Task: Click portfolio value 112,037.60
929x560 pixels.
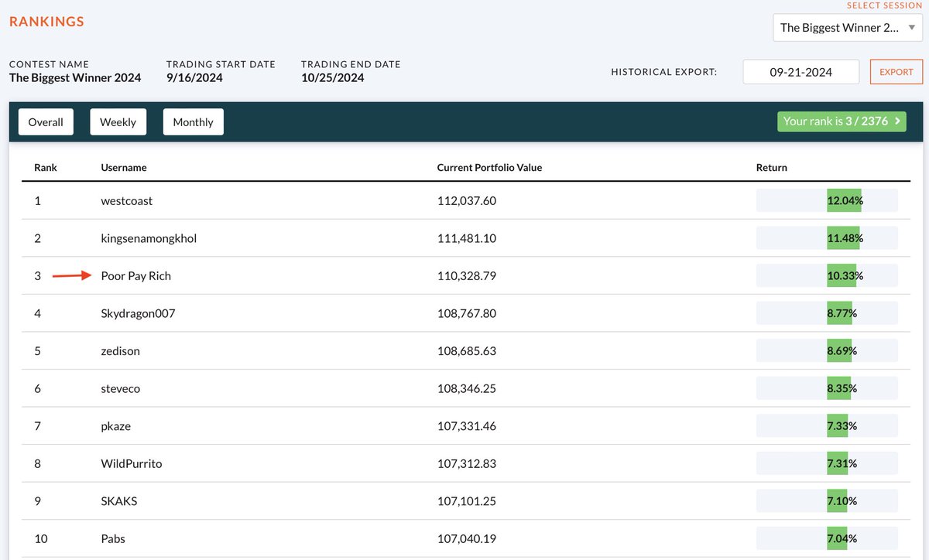Action: point(467,200)
